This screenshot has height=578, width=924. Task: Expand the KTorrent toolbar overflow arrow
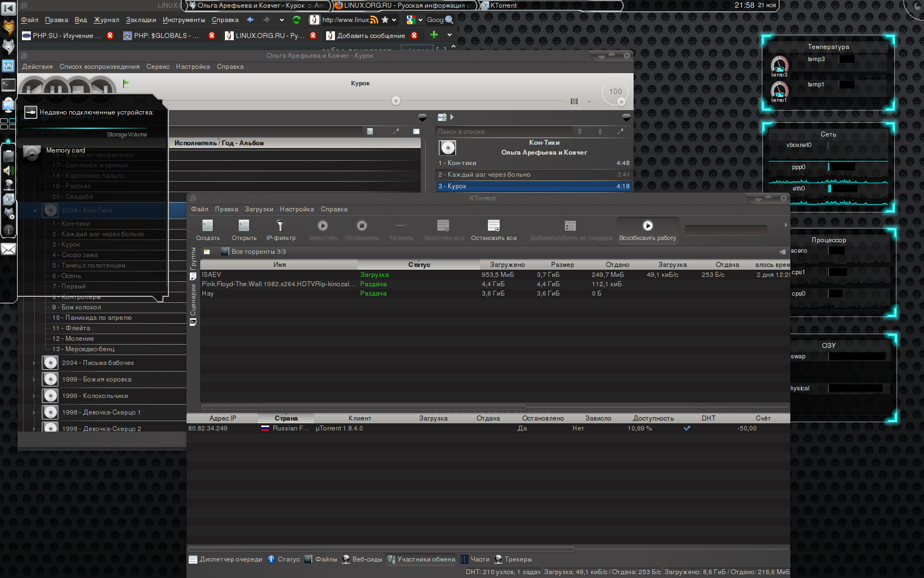(x=785, y=225)
